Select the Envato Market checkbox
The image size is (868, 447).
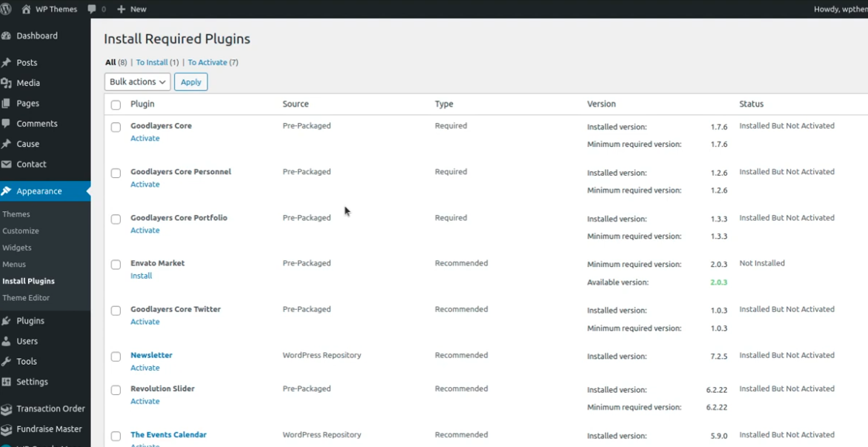pos(116,265)
